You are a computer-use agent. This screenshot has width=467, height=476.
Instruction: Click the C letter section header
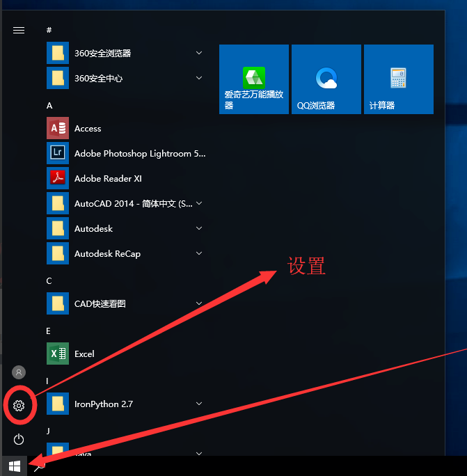pos(49,281)
